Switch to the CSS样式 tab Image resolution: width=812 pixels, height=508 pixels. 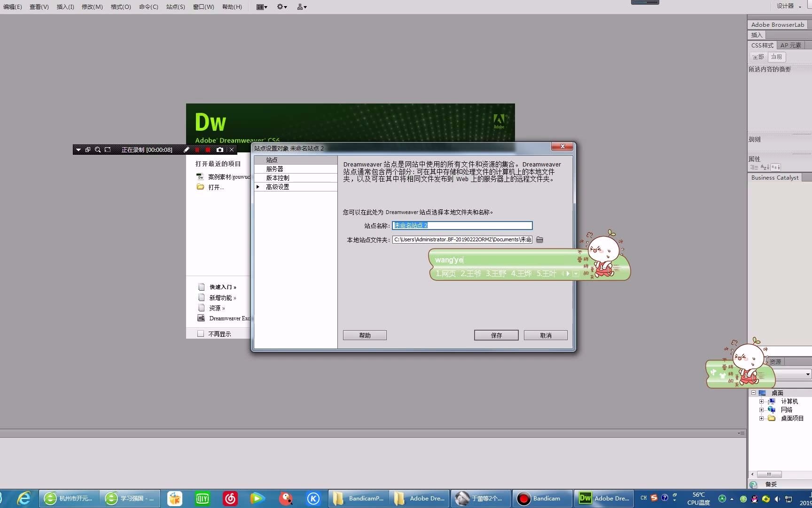coord(762,45)
